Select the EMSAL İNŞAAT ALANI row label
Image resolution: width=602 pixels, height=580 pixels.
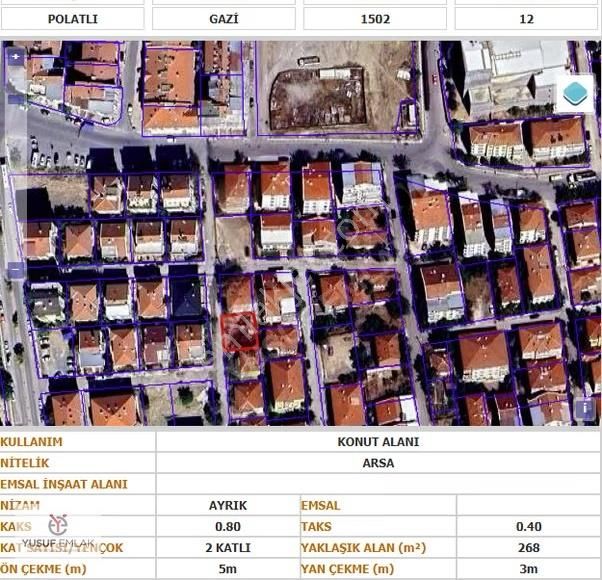tap(64, 484)
